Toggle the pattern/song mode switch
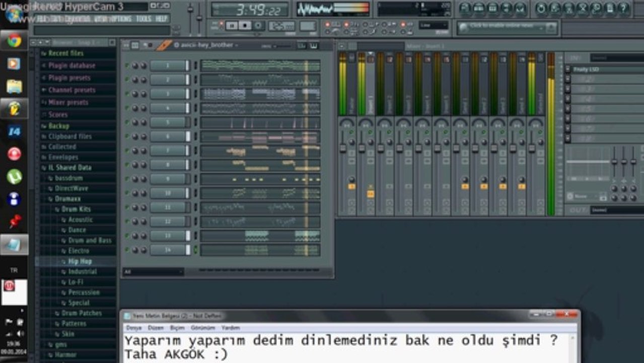This screenshot has height=363, width=644. [220, 26]
